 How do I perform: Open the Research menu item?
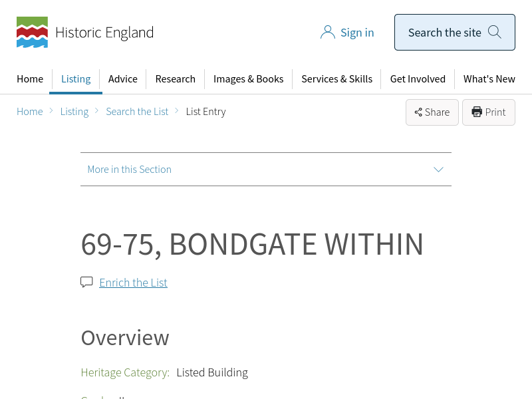[x=175, y=78]
